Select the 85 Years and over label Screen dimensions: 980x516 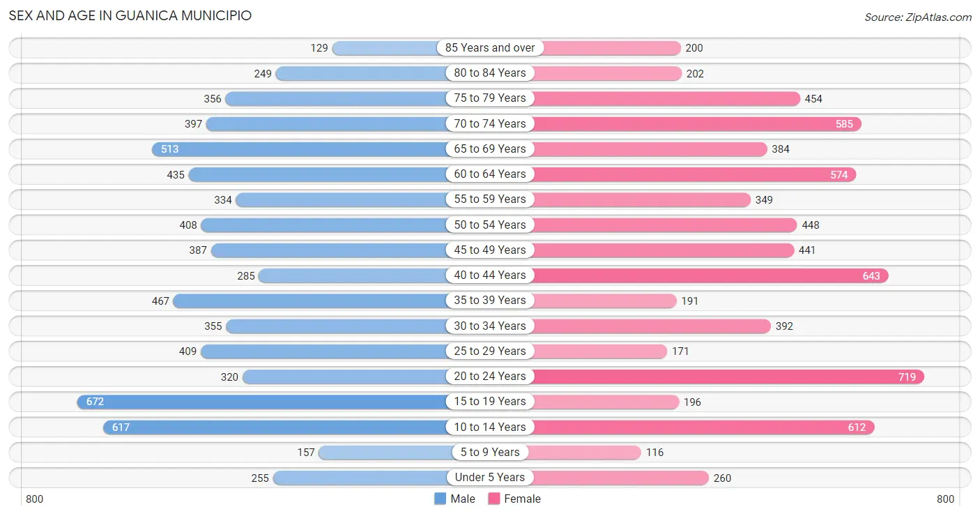pyautogui.click(x=490, y=47)
